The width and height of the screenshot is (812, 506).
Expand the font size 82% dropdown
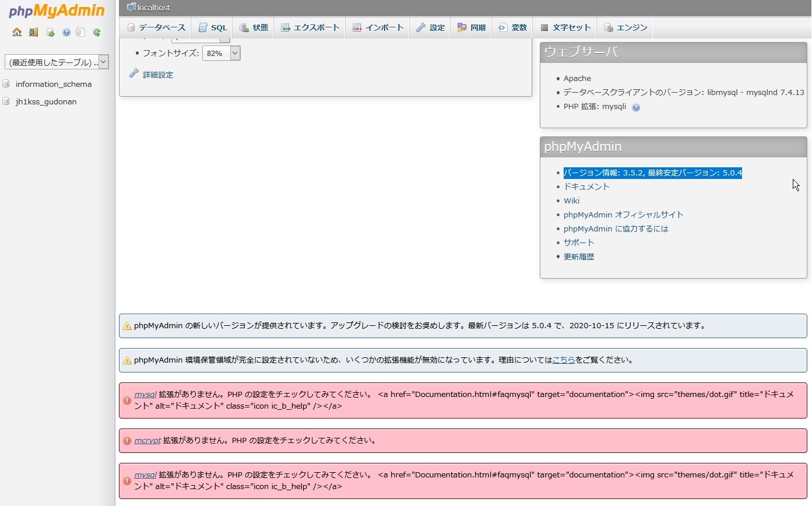[221, 53]
